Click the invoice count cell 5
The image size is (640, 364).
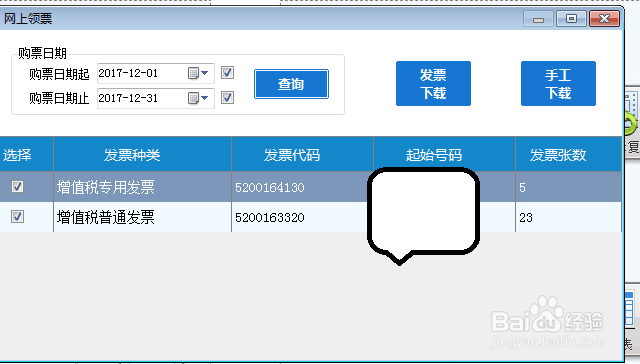pos(569,187)
